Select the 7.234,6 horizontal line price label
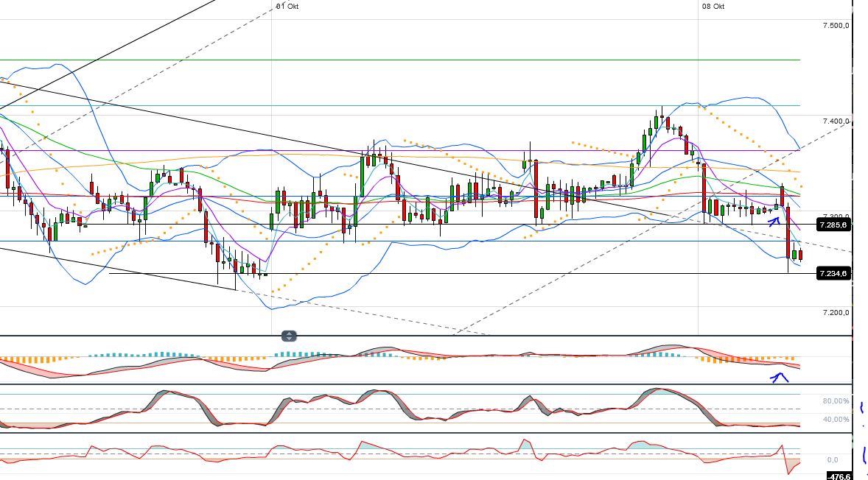Image resolution: width=868 pixels, height=480 pixels. [833, 273]
